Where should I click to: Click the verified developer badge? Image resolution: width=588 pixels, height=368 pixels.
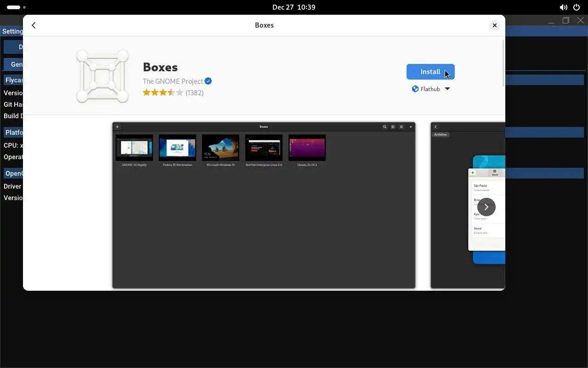(208, 81)
